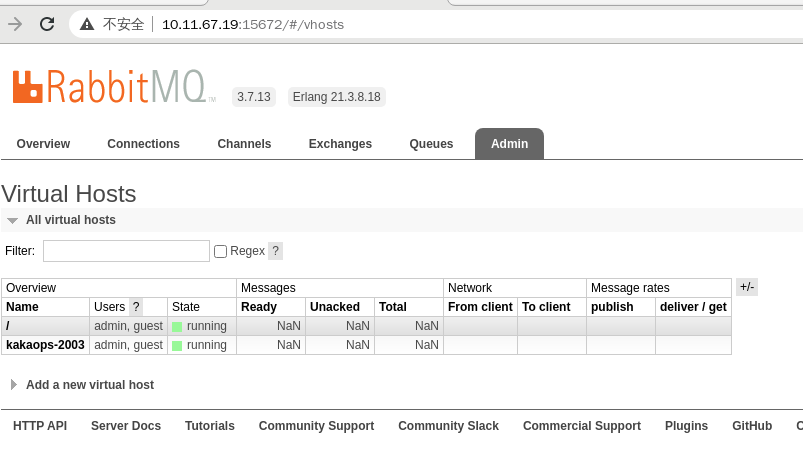Open the Connections tab

point(143,144)
